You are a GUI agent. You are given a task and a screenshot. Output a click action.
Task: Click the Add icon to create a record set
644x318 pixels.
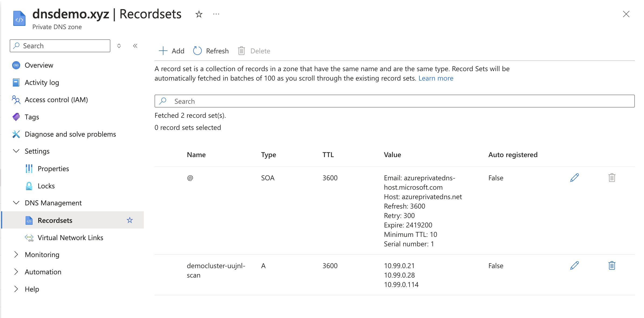coord(163,51)
